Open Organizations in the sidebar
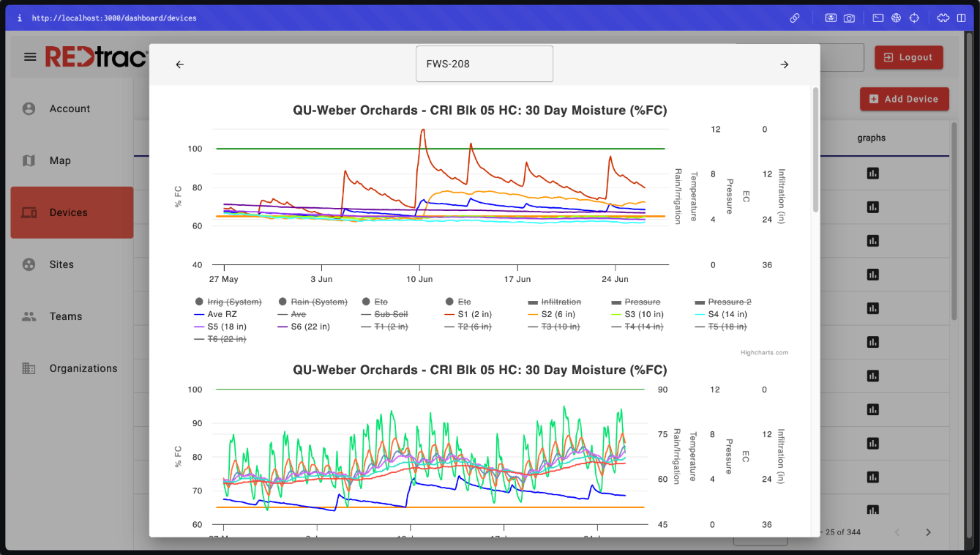Screen dimensions: 980x555 pos(72,368)
